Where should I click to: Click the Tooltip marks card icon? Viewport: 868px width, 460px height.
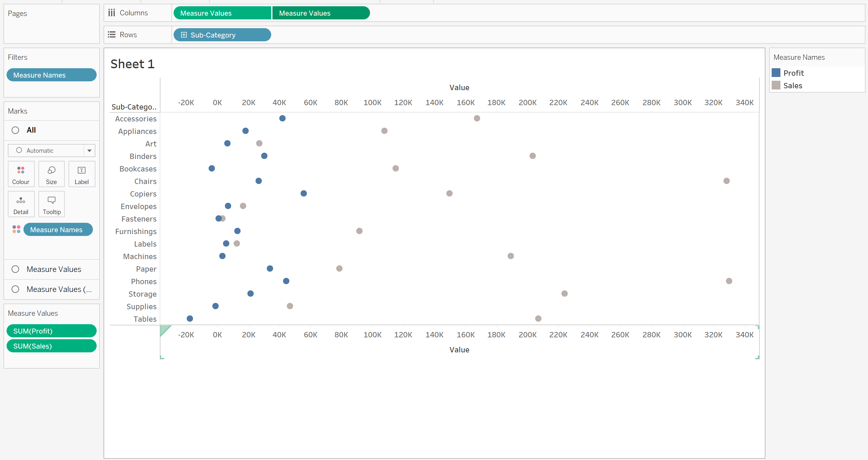51,201
